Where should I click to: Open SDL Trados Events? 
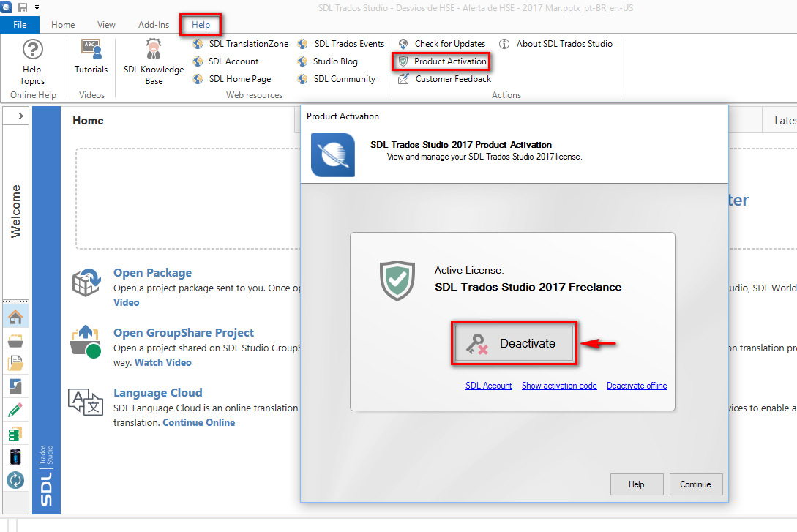click(341, 44)
